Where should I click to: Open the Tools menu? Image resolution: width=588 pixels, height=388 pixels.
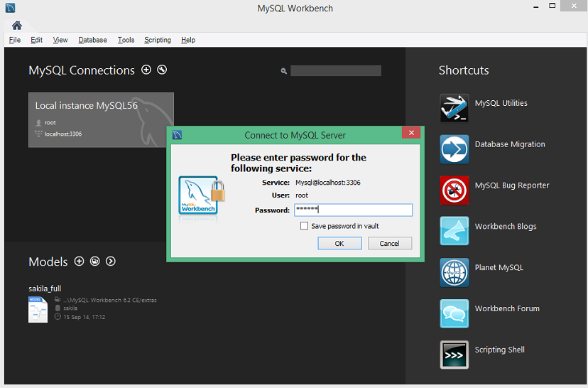(126, 40)
